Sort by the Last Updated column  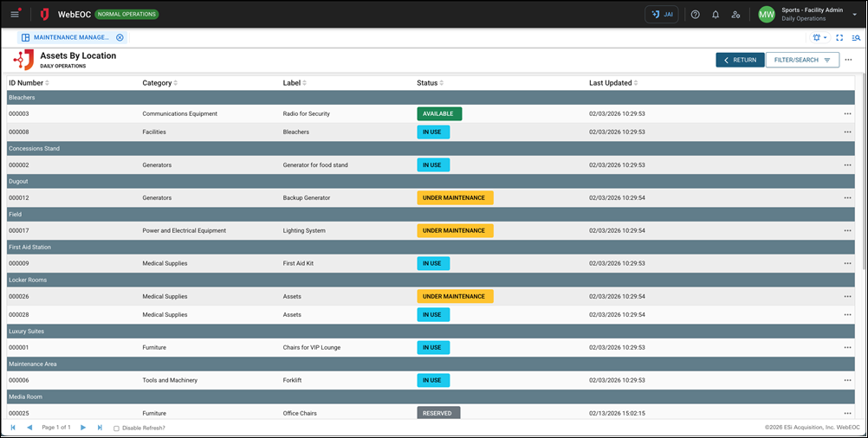tap(612, 83)
